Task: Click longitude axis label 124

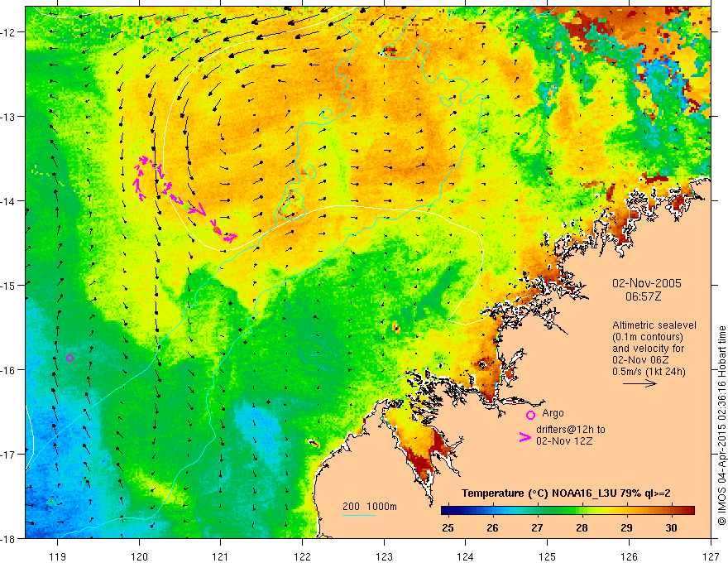Action: [466, 557]
